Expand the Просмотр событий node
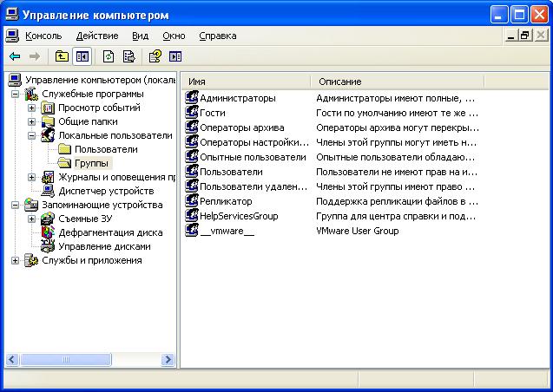553x392 pixels. [x=31, y=108]
